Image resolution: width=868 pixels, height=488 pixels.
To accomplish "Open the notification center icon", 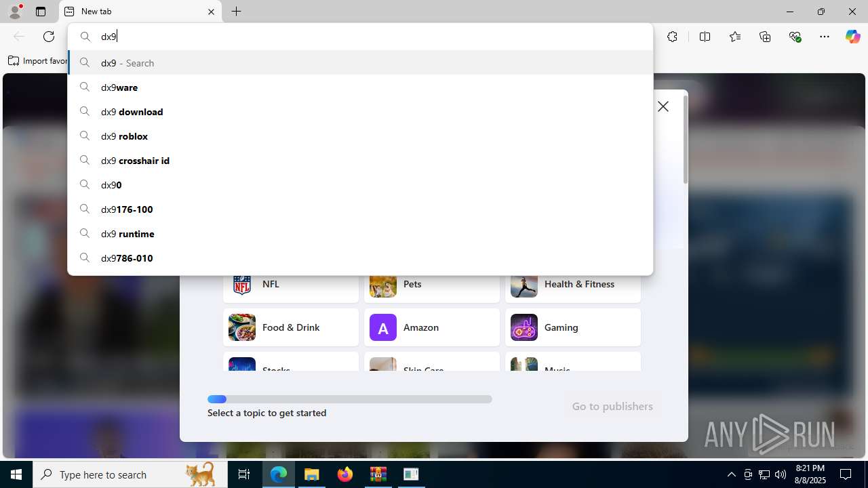I will click(846, 474).
